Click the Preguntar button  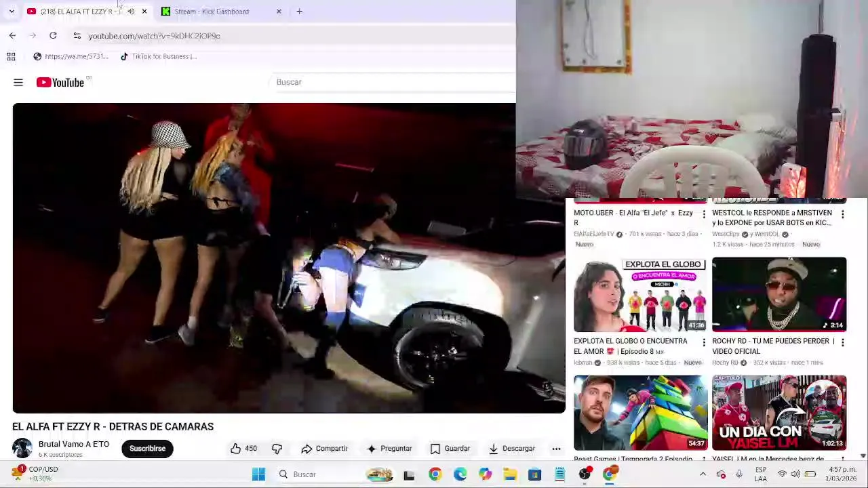[389, 449]
